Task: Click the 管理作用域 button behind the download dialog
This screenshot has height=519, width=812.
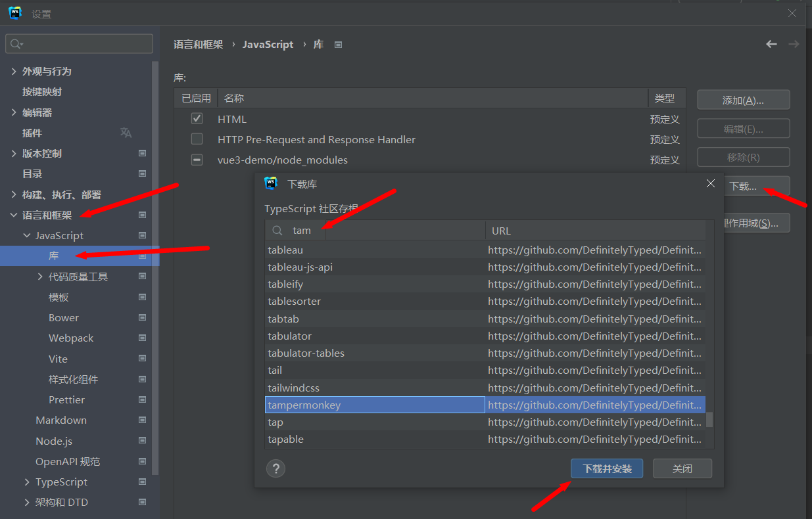Action: (756, 223)
